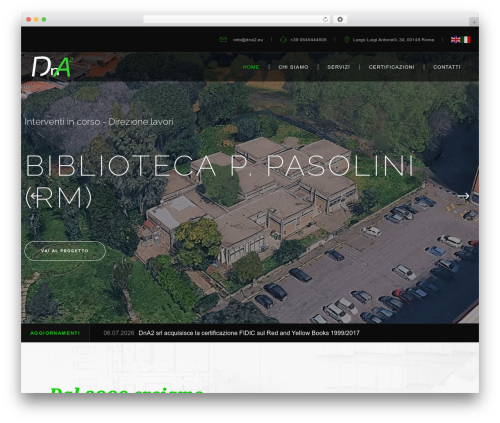Screen dimensions: 500x423
Task: Click the phone number link
Action: (x=308, y=40)
